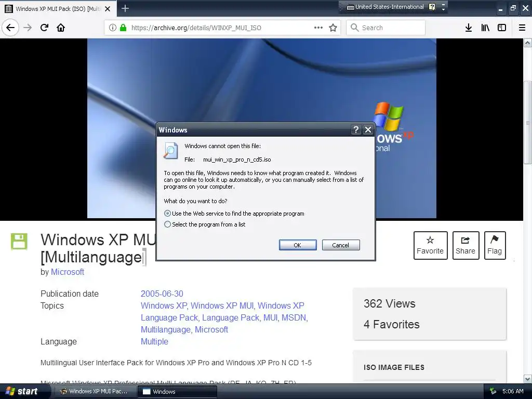The height and width of the screenshot is (399, 532).
Task: Click the green floppy disk software icon
Action: [x=19, y=241]
